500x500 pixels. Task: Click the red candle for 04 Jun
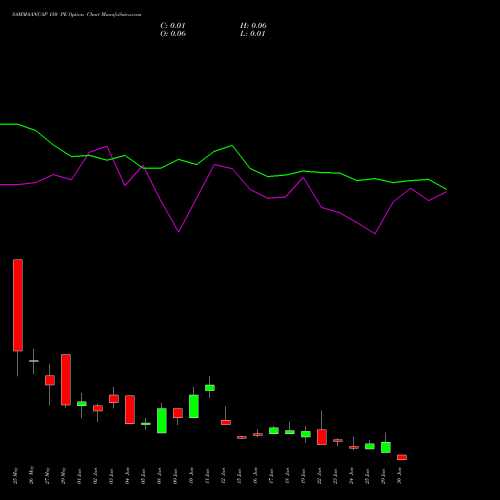click(130, 410)
